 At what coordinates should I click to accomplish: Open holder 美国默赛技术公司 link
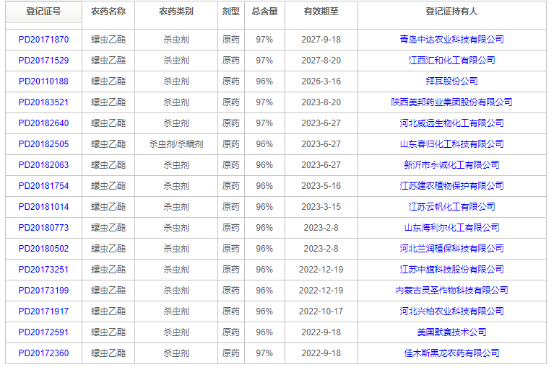click(x=452, y=332)
